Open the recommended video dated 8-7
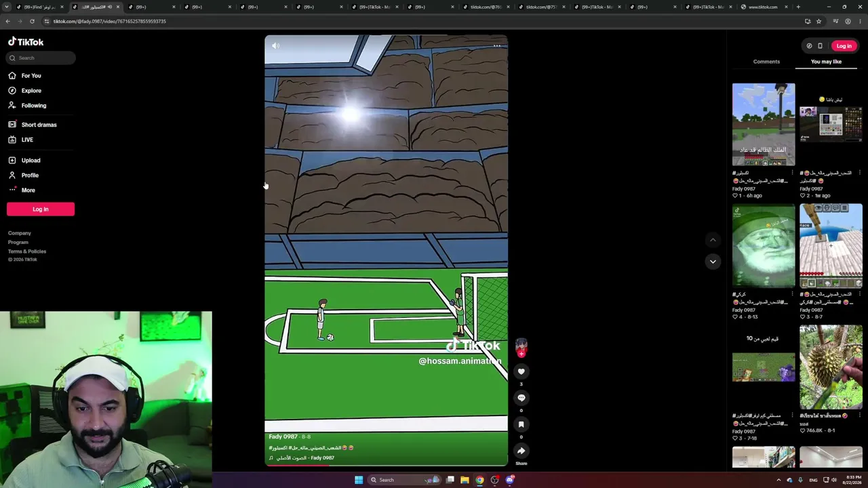 831,246
